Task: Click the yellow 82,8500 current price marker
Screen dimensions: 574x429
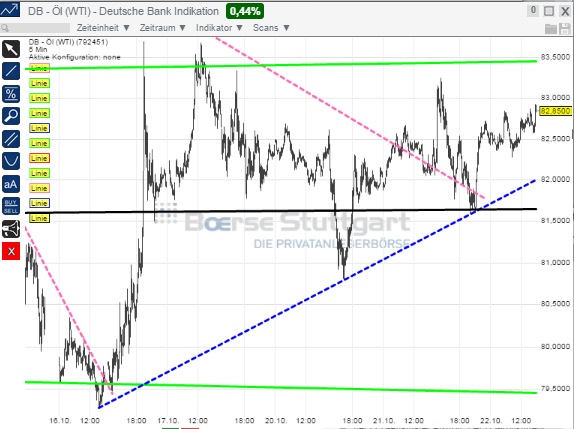Action: tap(555, 111)
